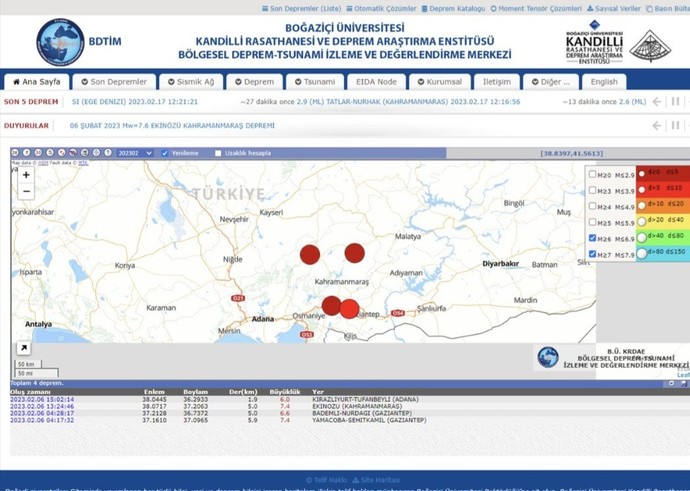Pause the DUYURULAR ticker
Viewport: 690px width, 491px height.
click(675, 126)
